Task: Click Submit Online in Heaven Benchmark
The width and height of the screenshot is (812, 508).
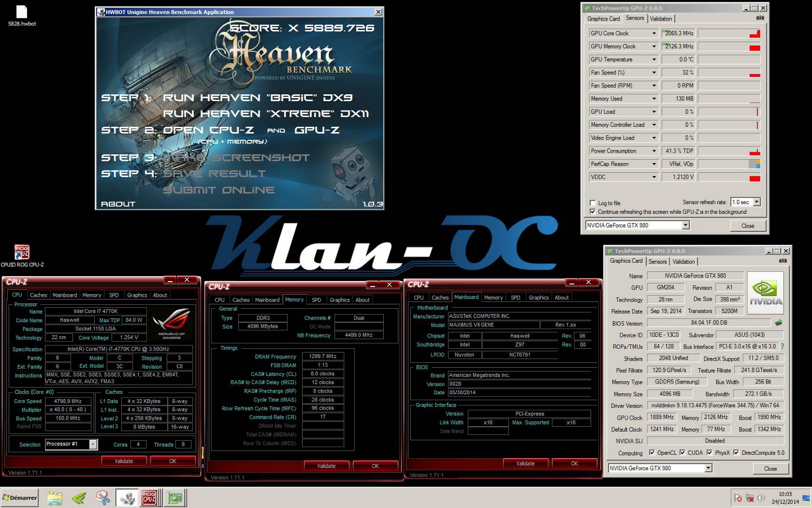Action: [219, 190]
